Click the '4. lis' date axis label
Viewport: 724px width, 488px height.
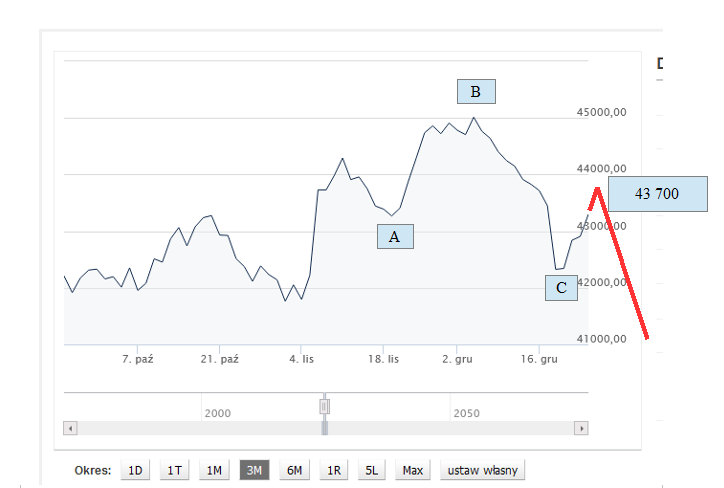click(302, 358)
